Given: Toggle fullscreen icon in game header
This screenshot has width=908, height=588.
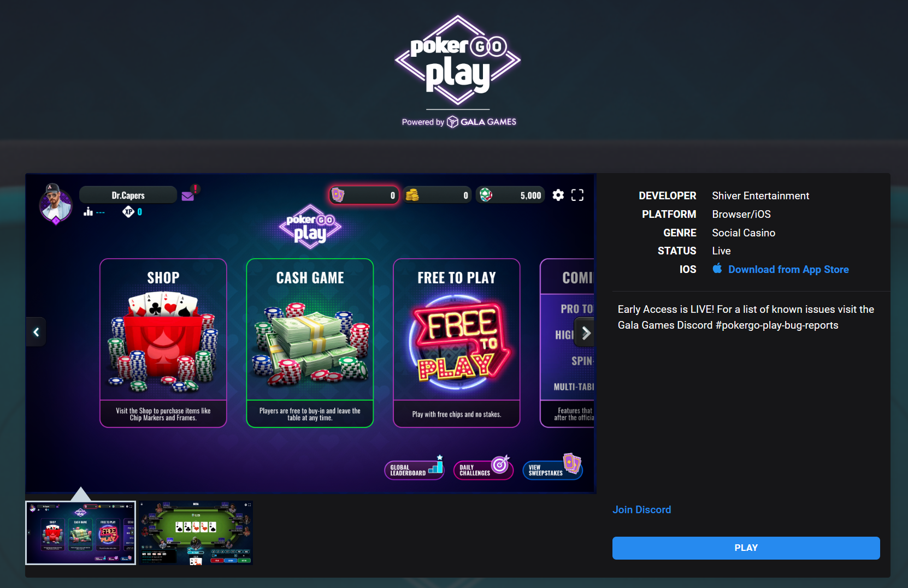Looking at the screenshot, I should pos(577,195).
